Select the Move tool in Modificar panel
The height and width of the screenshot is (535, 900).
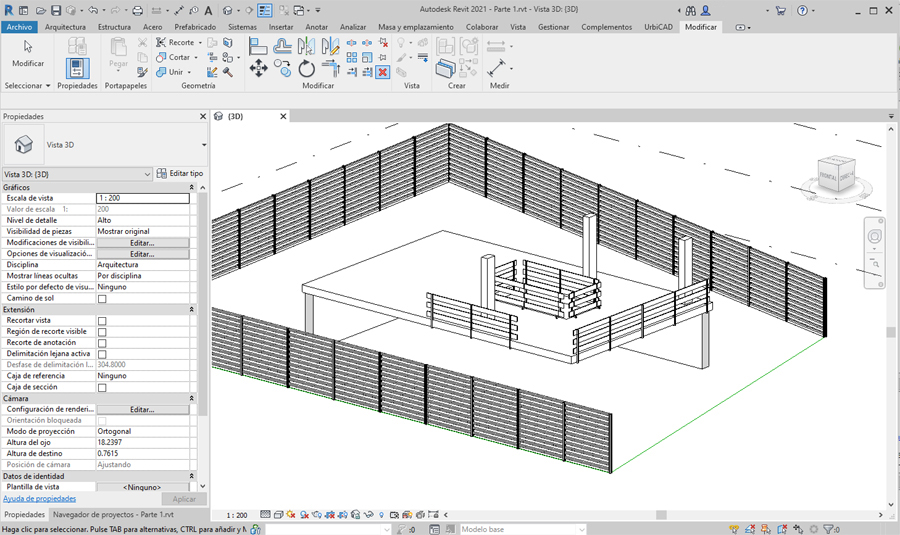(258, 68)
